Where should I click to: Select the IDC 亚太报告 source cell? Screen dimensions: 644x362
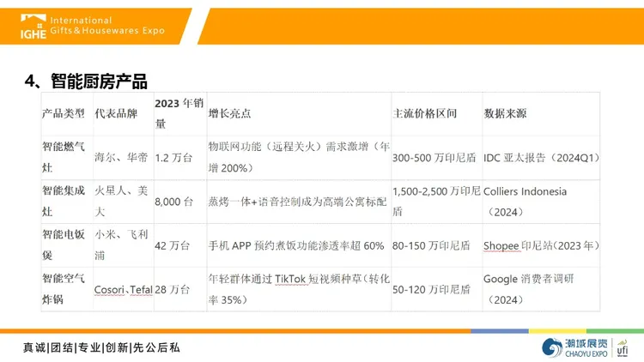click(542, 158)
